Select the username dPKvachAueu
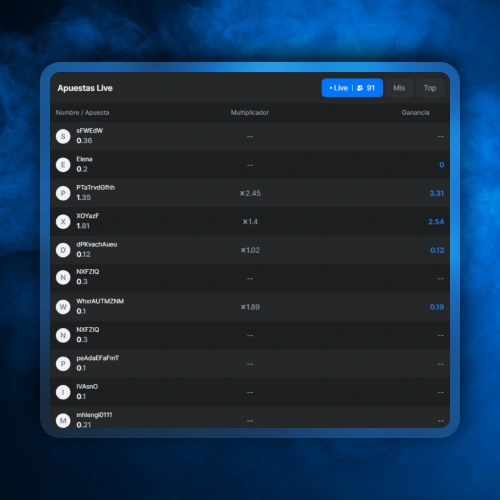The image size is (500, 500). [x=97, y=244]
